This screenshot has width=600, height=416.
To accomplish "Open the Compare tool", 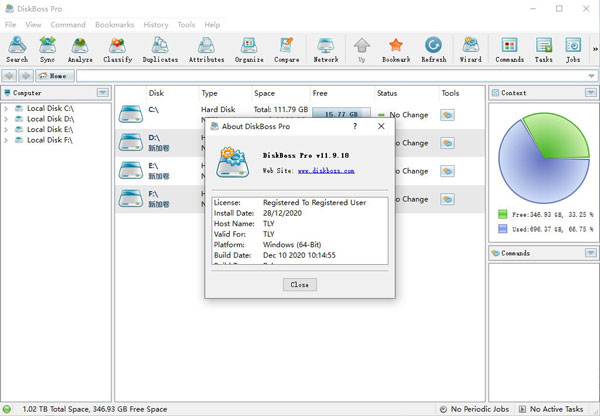I will 287,49.
